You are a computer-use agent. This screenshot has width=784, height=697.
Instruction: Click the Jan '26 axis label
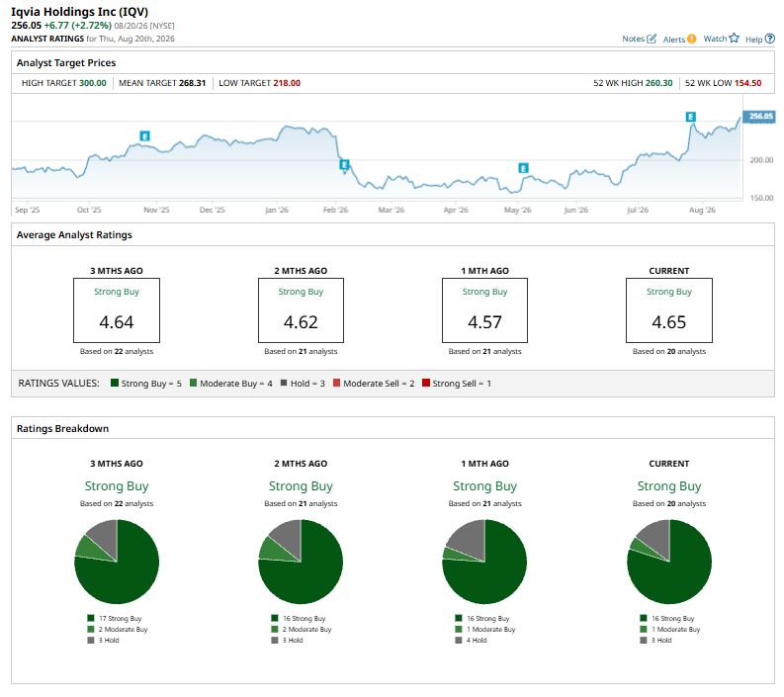(x=277, y=210)
